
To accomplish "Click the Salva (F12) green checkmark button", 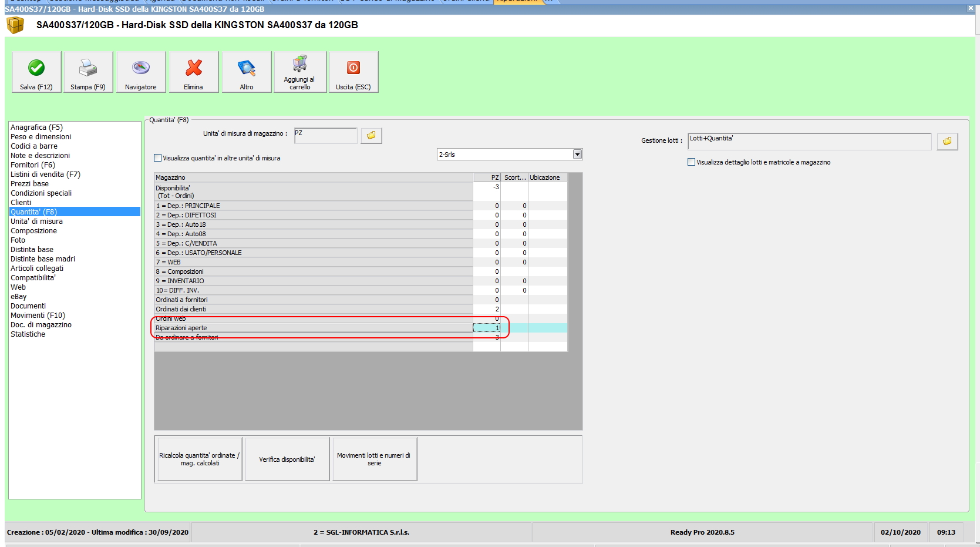I will (36, 72).
